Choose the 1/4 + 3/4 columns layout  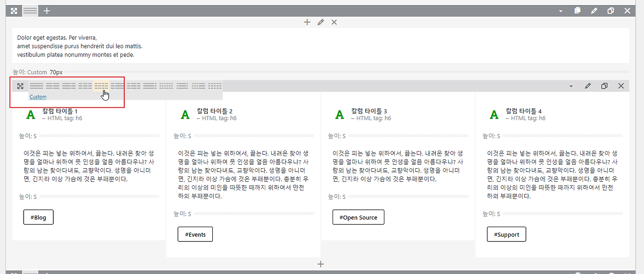pos(117,86)
